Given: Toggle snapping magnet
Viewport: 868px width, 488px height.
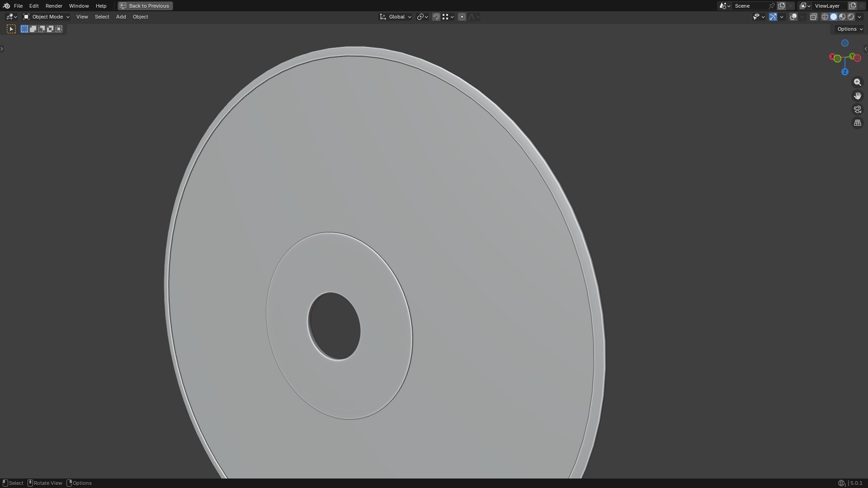Looking at the screenshot, I should (436, 17).
